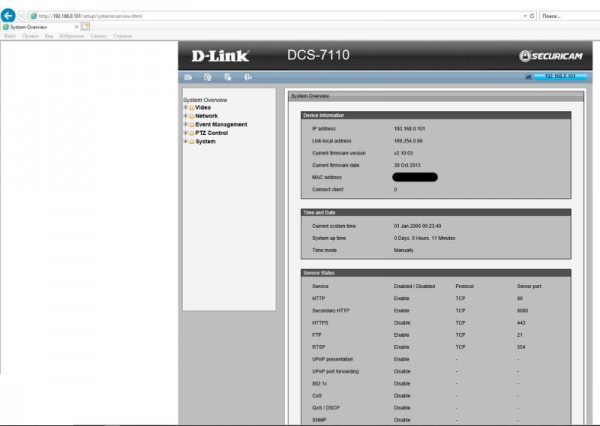Expand the Video tree node

point(186,108)
